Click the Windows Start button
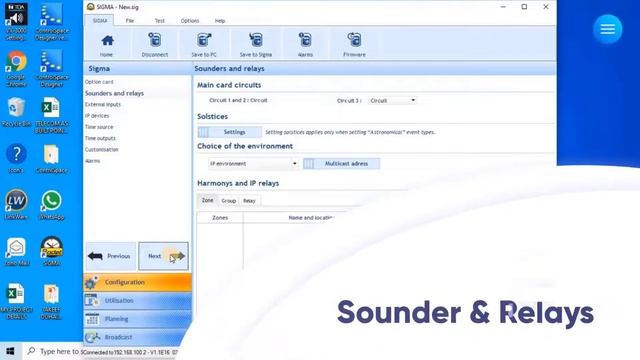640x360 pixels. pos(10,351)
